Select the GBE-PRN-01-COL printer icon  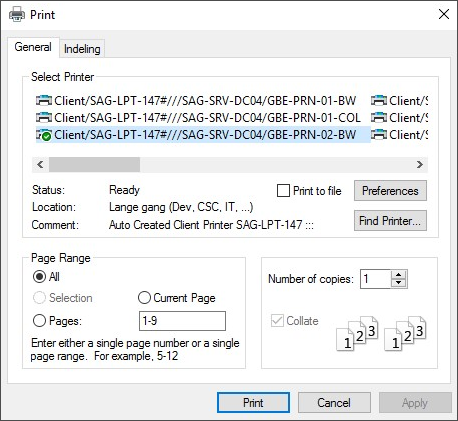44,117
